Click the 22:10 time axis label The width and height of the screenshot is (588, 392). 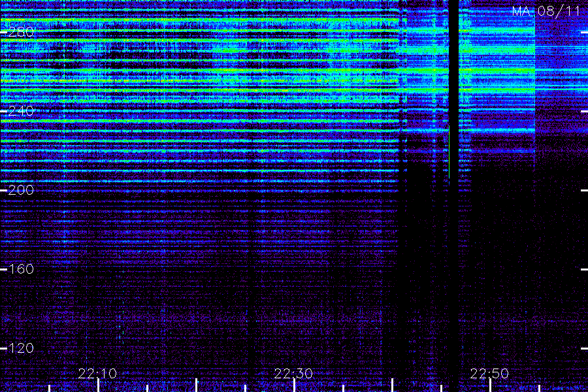coord(97,374)
